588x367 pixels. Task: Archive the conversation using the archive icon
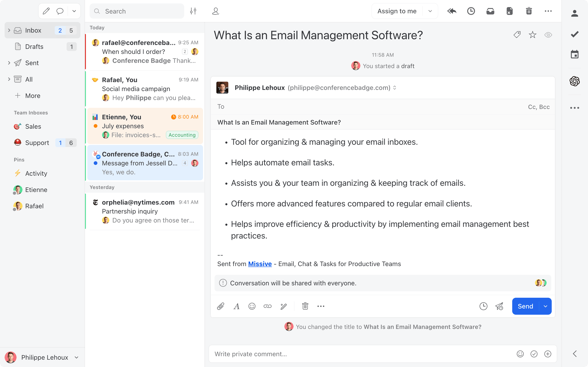pyautogui.click(x=490, y=11)
